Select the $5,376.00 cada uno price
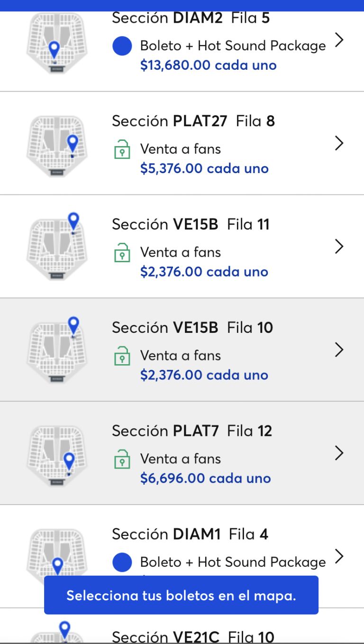Screen dimensions: 364x644 [204, 168]
